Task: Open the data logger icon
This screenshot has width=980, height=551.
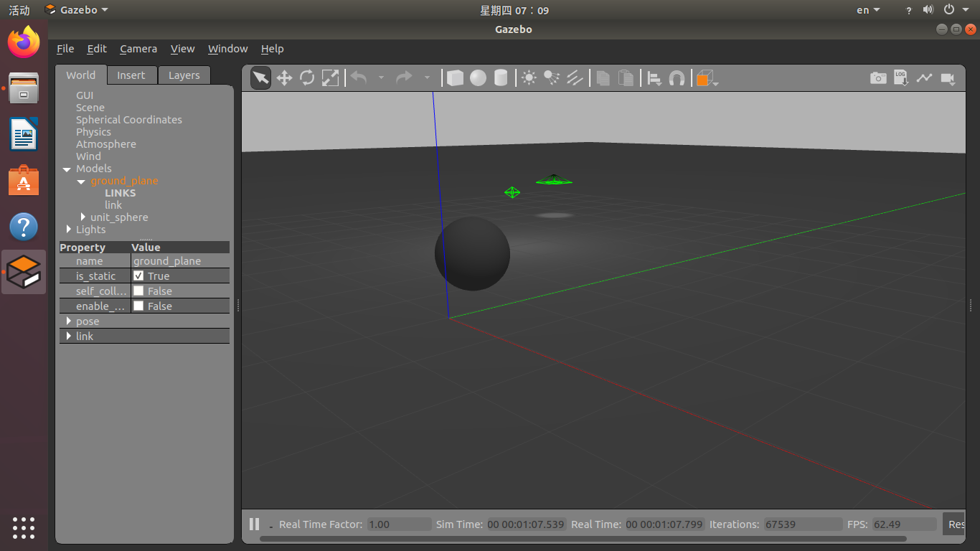Action: (x=902, y=77)
